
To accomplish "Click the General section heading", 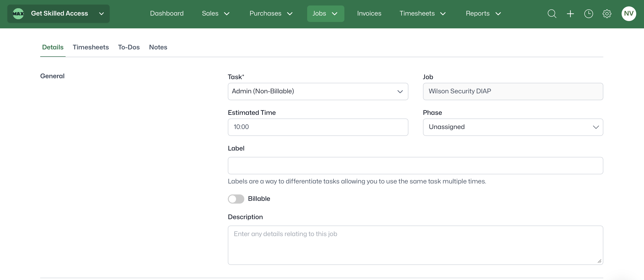I will [52, 76].
